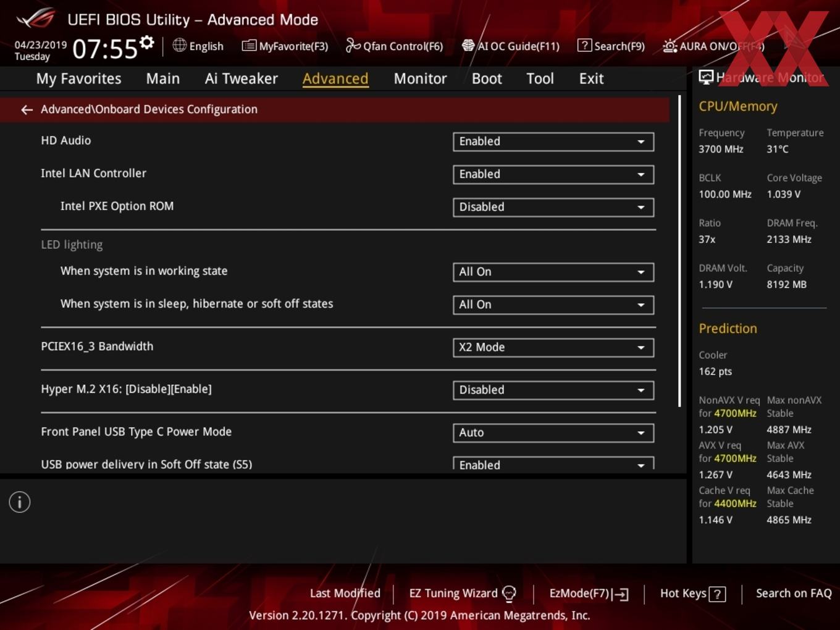
Task: Click the Last Modified button
Action: pyautogui.click(x=345, y=593)
